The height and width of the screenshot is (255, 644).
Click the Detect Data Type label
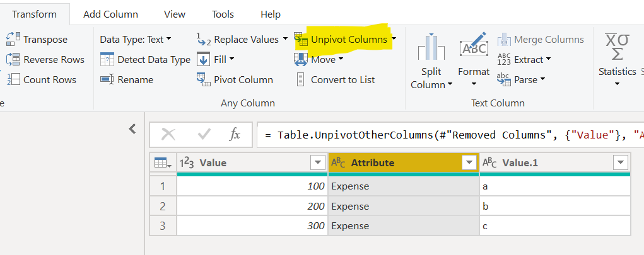pyautogui.click(x=154, y=59)
